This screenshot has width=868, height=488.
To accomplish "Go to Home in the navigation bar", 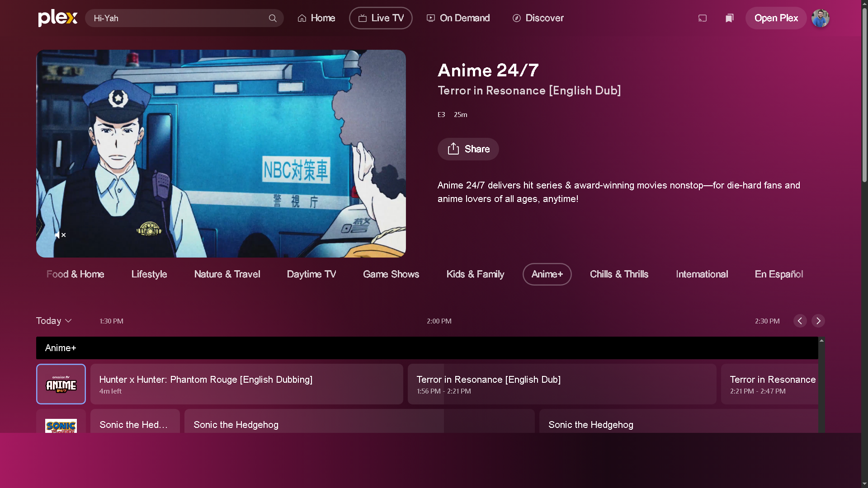I will 316,18.
